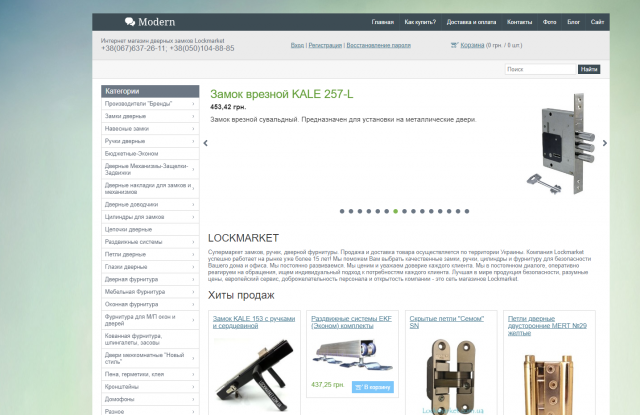Select the eighth slider pagination dot

pos(404,211)
